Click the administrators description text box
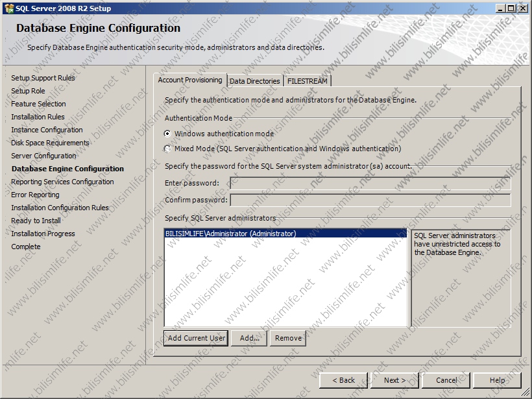 coord(461,278)
